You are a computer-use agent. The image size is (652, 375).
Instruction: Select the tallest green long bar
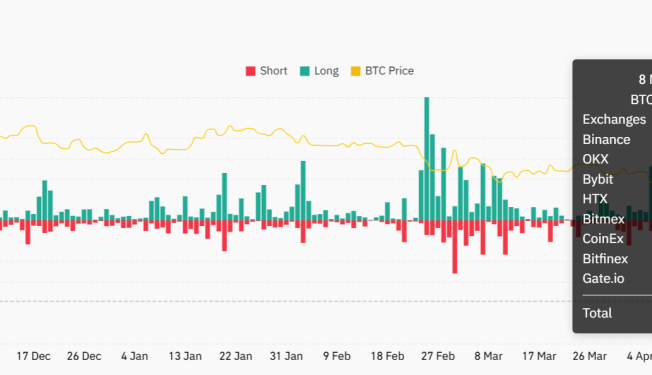(427, 159)
